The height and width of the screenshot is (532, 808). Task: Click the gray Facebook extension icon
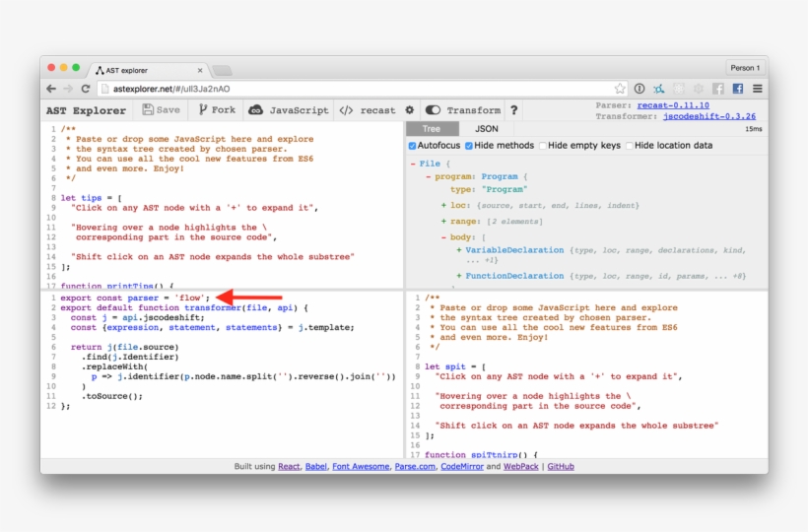coord(718,89)
